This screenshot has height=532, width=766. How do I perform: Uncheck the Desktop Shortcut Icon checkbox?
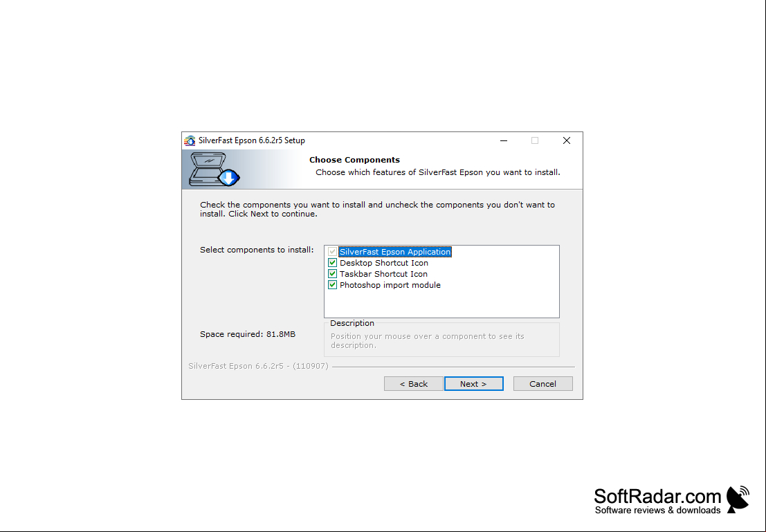(x=332, y=263)
